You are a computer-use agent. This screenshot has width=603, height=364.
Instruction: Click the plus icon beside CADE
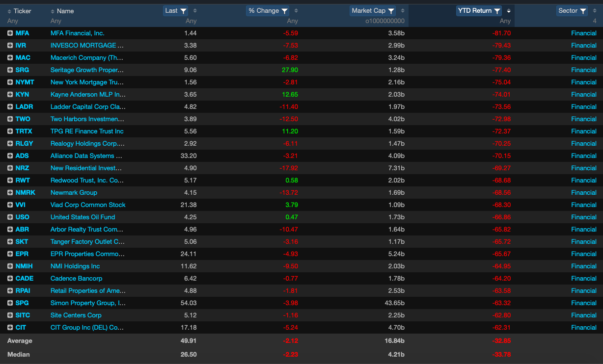(x=10, y=278)
